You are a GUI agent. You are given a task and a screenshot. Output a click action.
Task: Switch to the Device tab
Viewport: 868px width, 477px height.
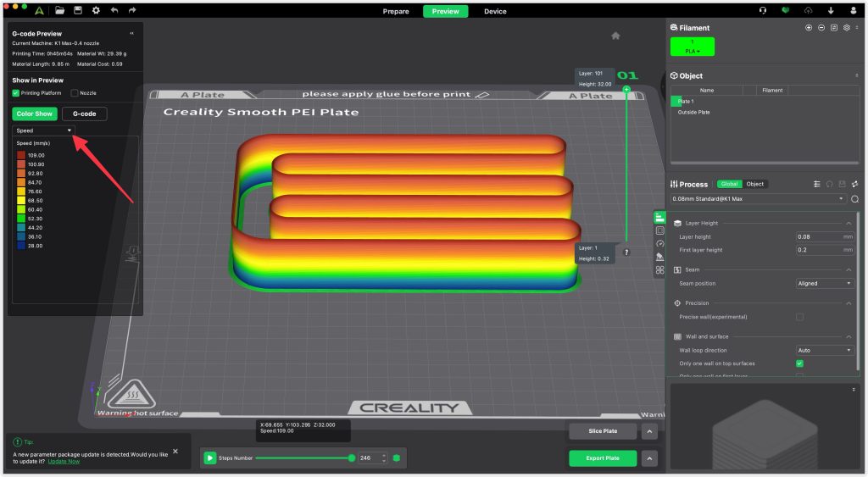coord(495,11)
